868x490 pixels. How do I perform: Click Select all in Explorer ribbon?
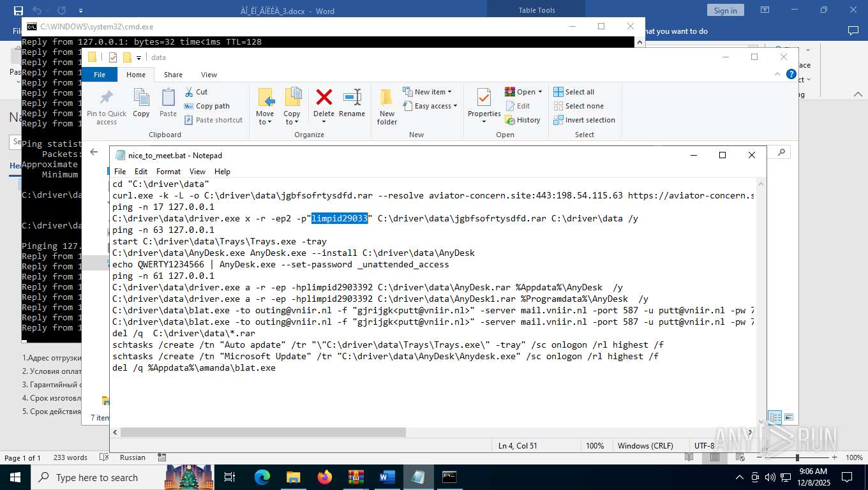[x=574, y=92]
